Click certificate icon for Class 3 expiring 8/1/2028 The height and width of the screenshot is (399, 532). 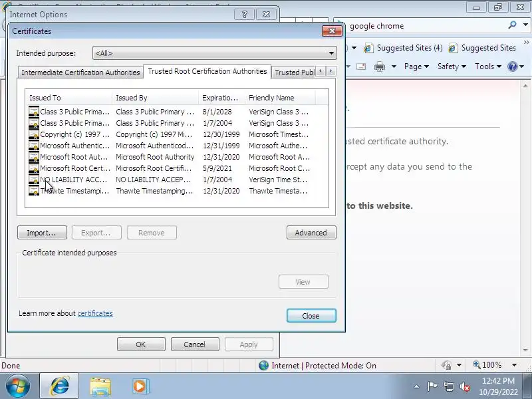[34, 112]
